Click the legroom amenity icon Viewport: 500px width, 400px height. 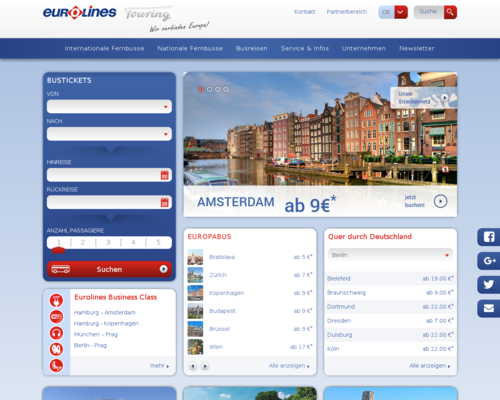coord(56,349)
